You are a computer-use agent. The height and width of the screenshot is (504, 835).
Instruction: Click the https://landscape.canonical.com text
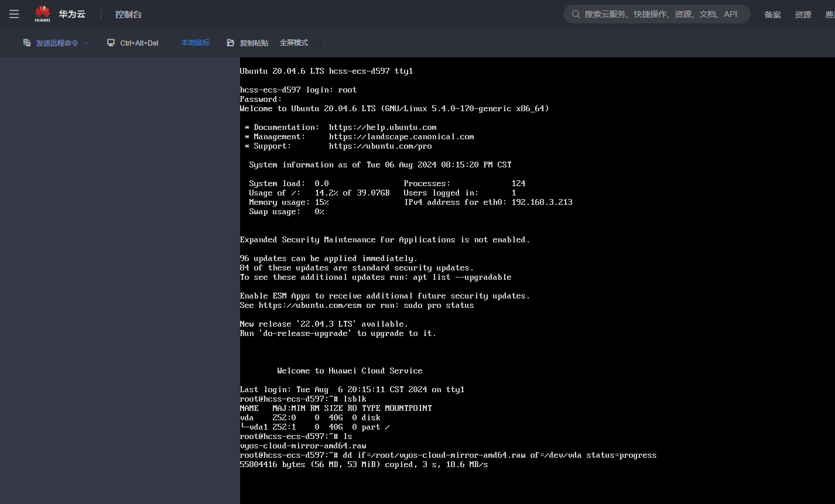click(x=401, y=136)
